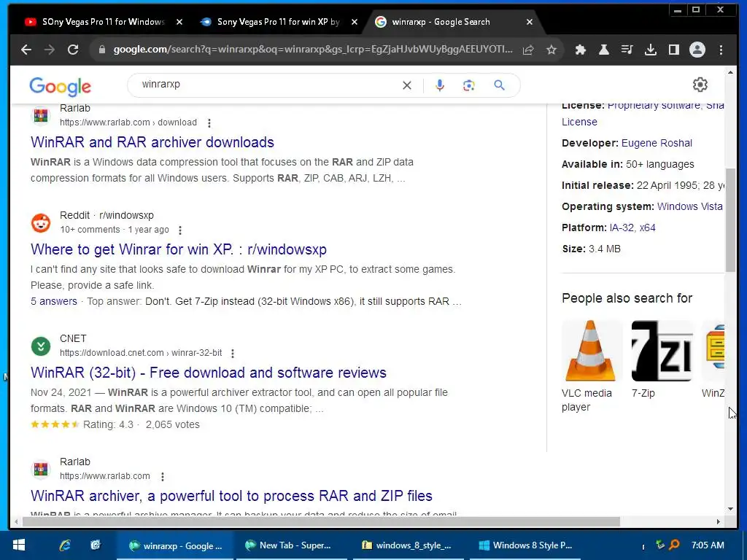Open the Windows Vista operating system link

pyautogui.click(x=689, y=206)
